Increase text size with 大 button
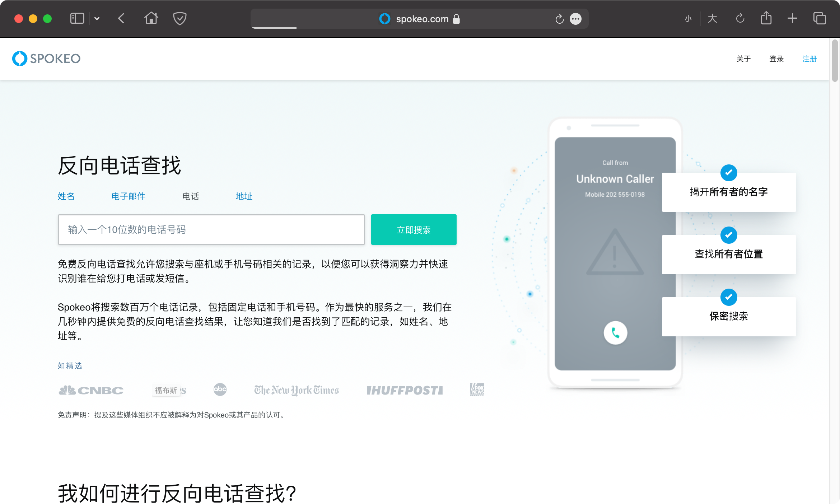The height and width of the screenshot is (504, 840). [713, 19]
